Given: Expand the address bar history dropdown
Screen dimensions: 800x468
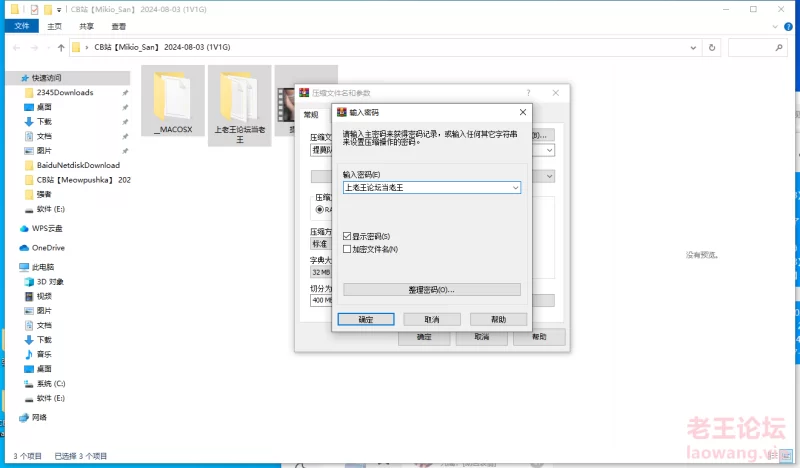Looking at the screenshot, I should [x=693, y=47].
